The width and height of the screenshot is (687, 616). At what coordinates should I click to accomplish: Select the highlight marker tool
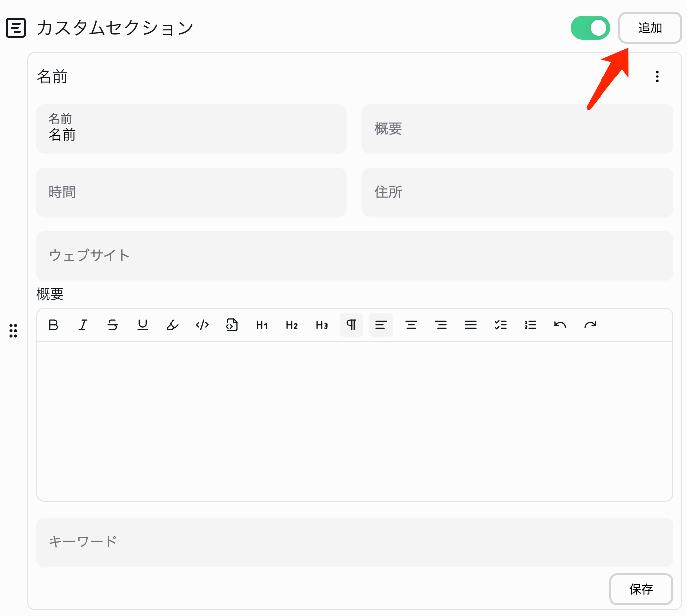point(172,325)
